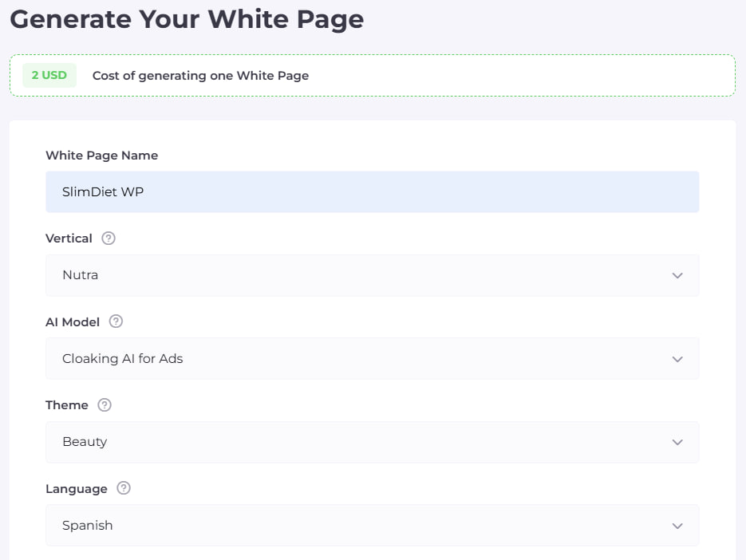Click the chevron arrow in Language field
Image resolution: width=746 pixels, height=560 pixels.
[677, 526]
